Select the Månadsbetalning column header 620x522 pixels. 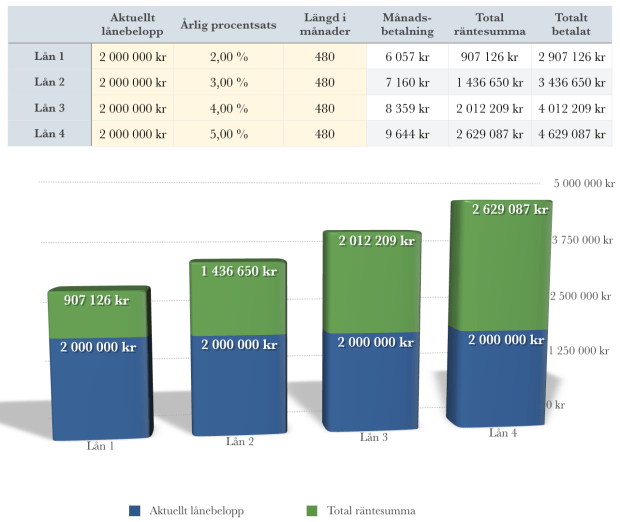click(407, 25)
